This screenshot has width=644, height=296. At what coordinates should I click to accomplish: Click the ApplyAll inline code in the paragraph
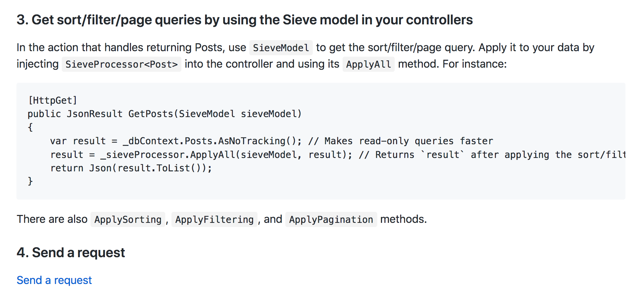pos(368,64)
